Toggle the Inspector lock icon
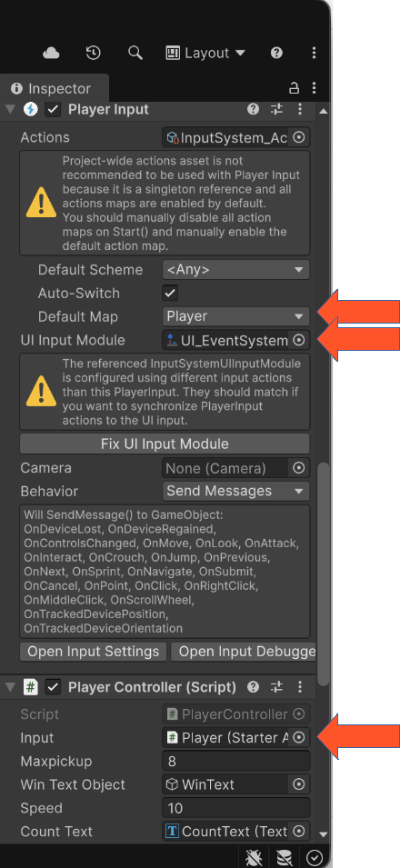This screenshot has width=400, height=868. pos(295,87)
